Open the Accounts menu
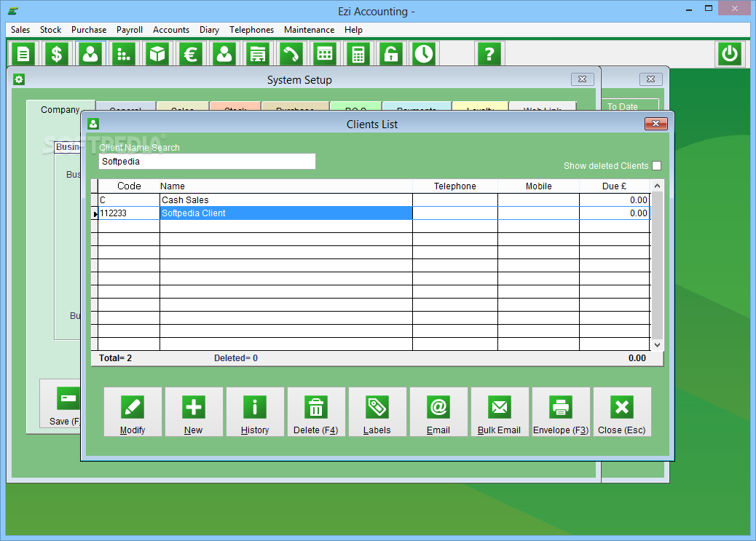Viewport: 756px width, 541px height. tap(171, 30)
